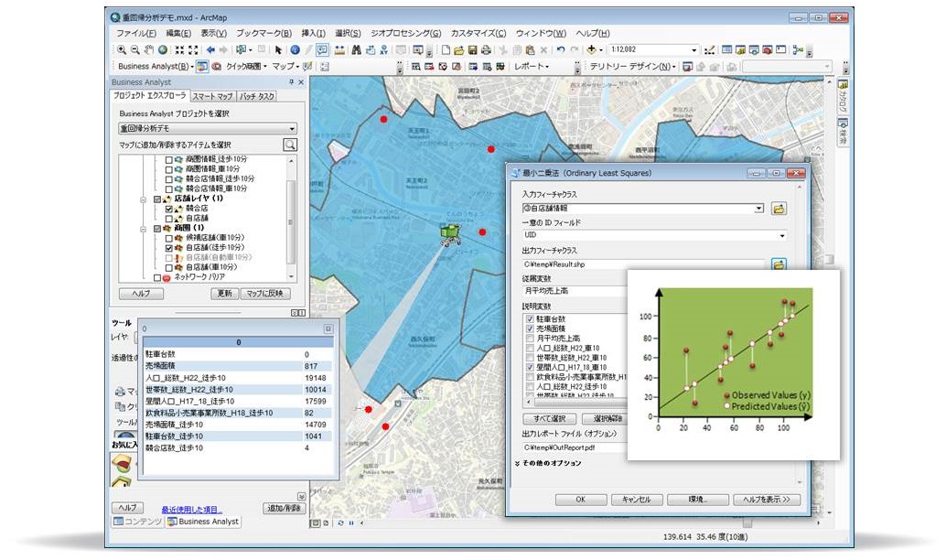Pick the Select Elements arrow tool

coord(278,50)
